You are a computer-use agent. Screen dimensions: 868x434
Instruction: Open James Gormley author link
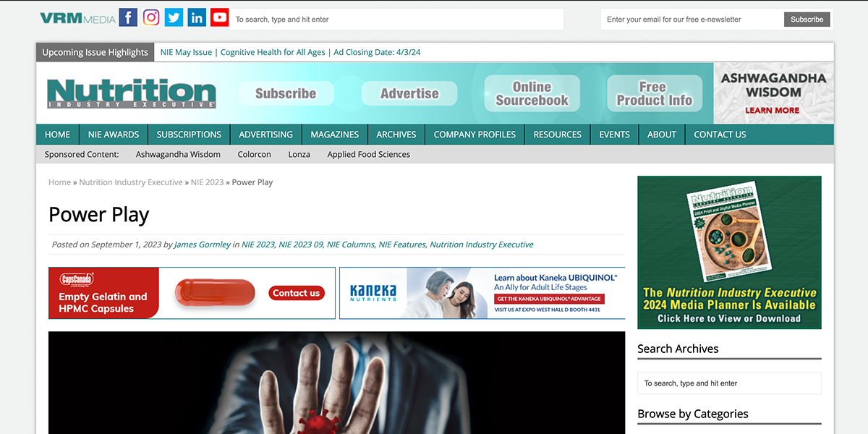coord(203,244)
